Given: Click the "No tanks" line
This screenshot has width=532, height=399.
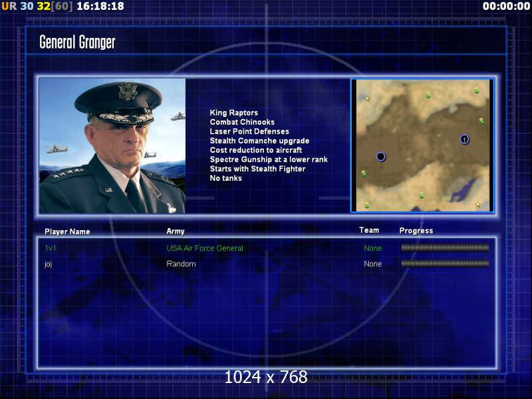Looking at the screenshot, I should 225,178.
